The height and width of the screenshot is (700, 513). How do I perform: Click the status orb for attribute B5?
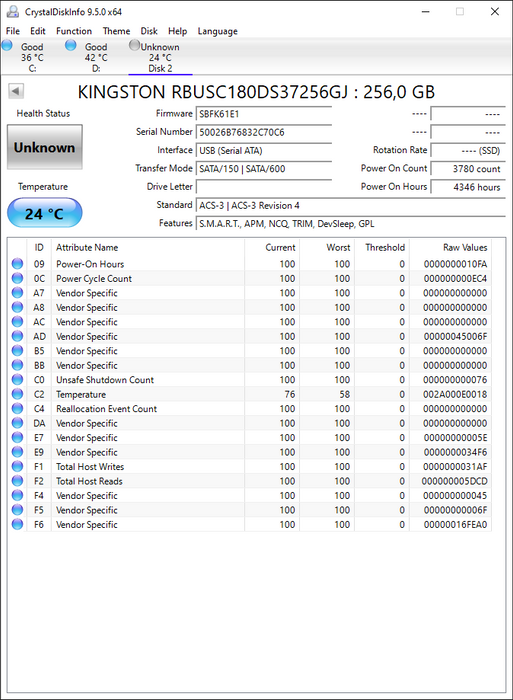click(17, 350)
